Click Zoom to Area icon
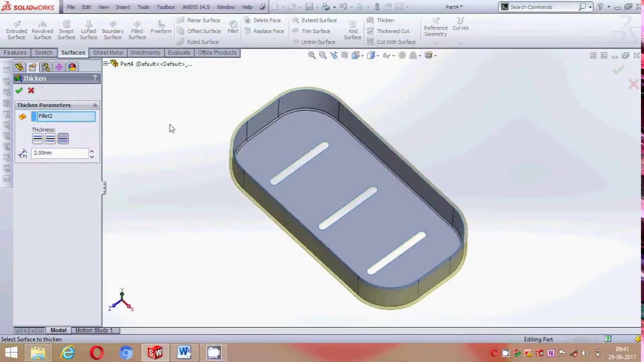Image resolution: width=644 pixels, height=362 pixels. pyautogui.click(x=323, y=55)
